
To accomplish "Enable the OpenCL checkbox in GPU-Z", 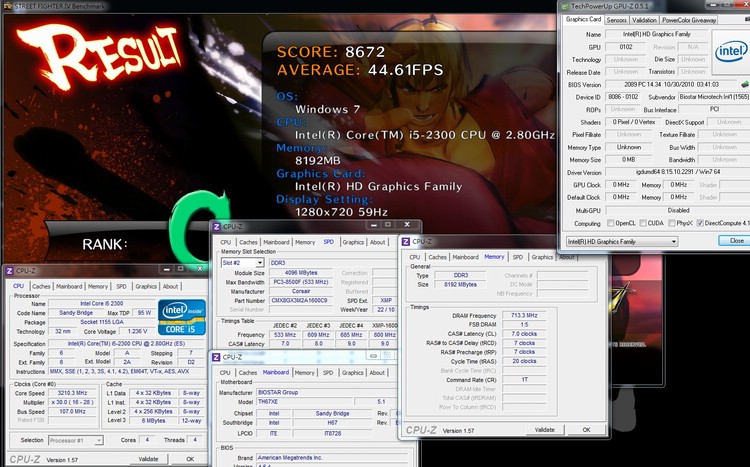I will pyautogui.click(x=610, y=223).
